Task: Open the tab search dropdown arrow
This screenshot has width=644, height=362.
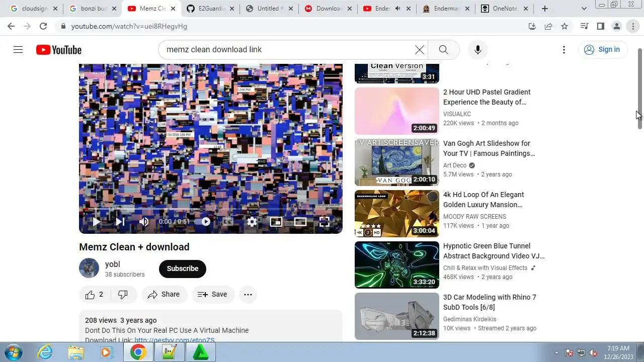Action: [584, 9]
